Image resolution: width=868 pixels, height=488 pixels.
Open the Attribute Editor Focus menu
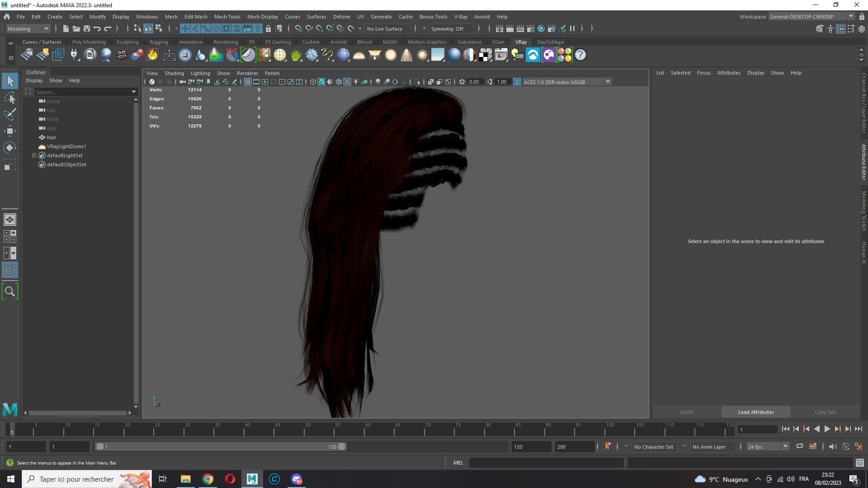click(703, 73)
